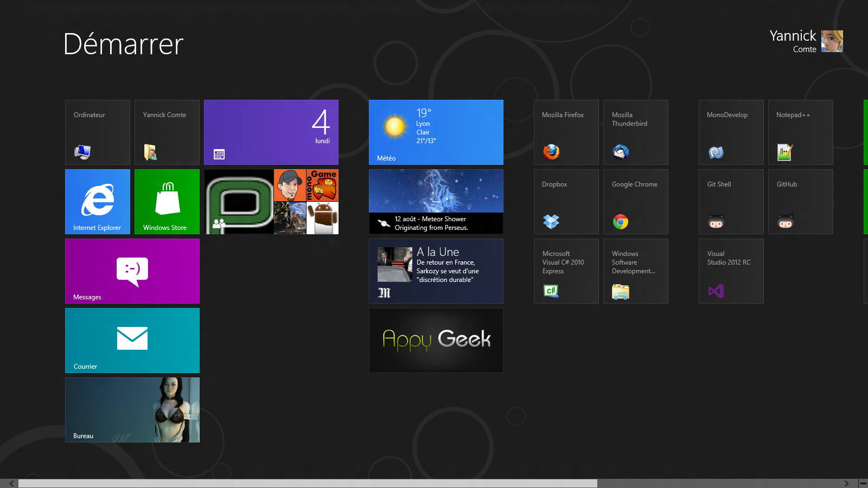Screen dimensions: 868x488
Task: Launch Visual Studio 2012 RC
Action: pyautogui.click(x=731, y=271)
